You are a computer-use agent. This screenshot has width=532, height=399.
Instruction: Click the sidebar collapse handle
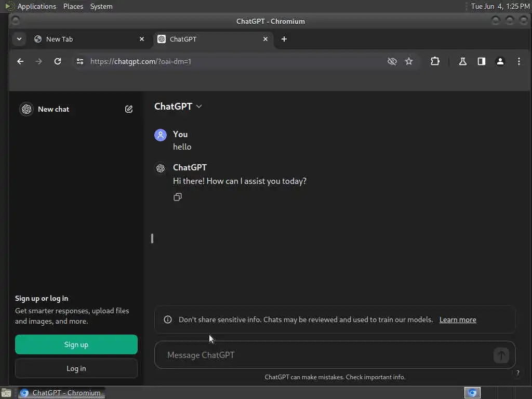[x=152, y=238]
